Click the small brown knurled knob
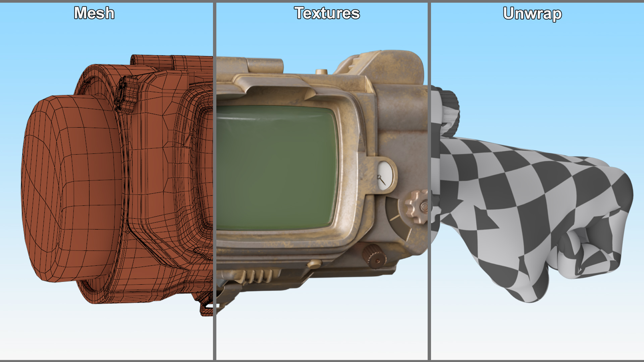The width and height of the screenshot is (644, 362). pos(374,256)
